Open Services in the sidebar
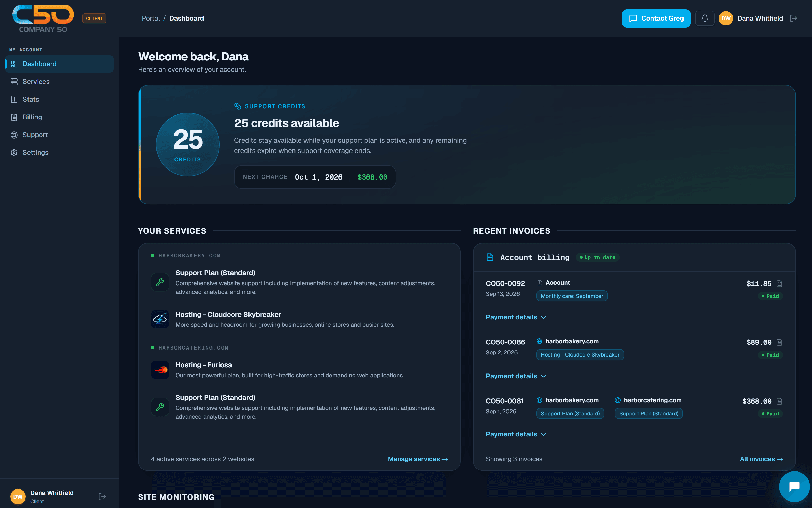Viewport: 812px width, 508px height. coord(59,82)
